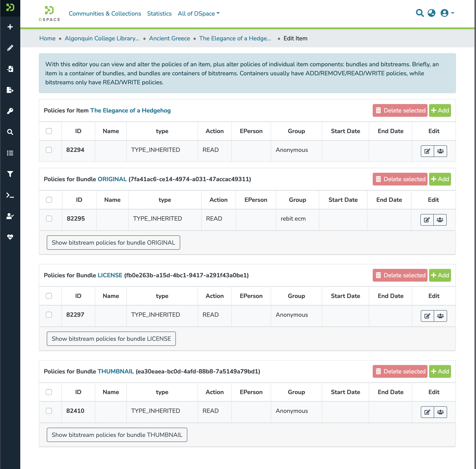Click the sidebar New plus icon
Viewport: 476px width, 469px height.
(x=10, y=27)
